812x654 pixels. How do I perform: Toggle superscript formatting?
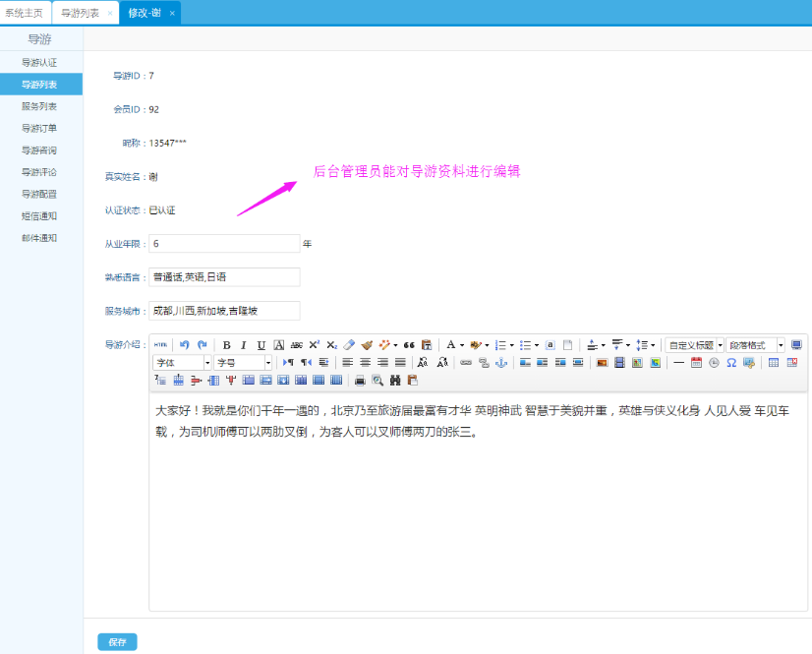tap(314, 345)
